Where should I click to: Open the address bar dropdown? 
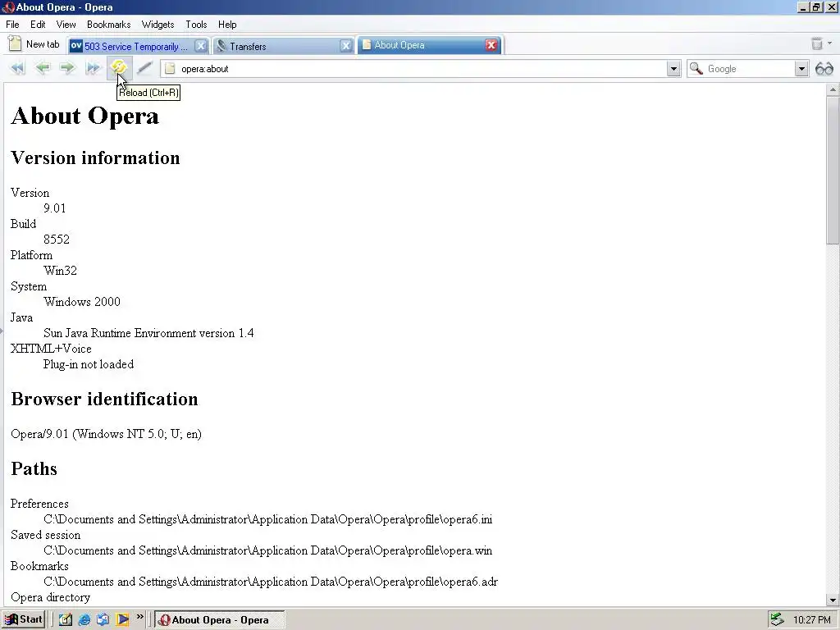(673, 69)
